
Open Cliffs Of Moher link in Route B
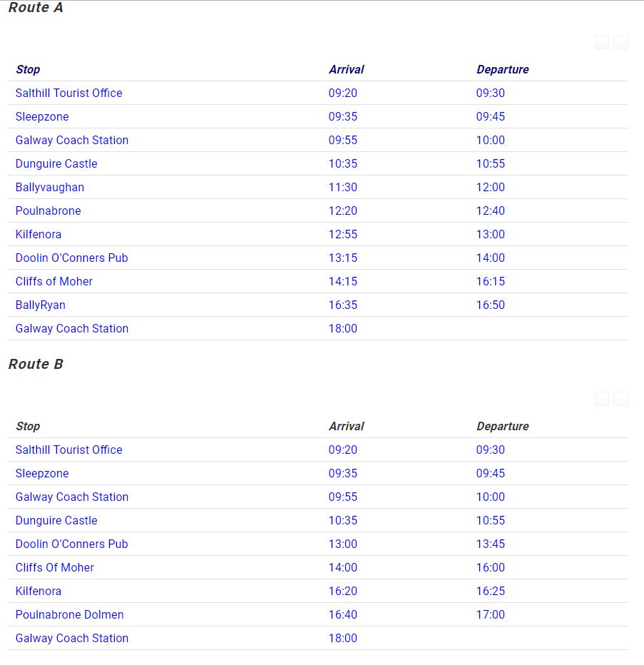(x=55, y=567)
